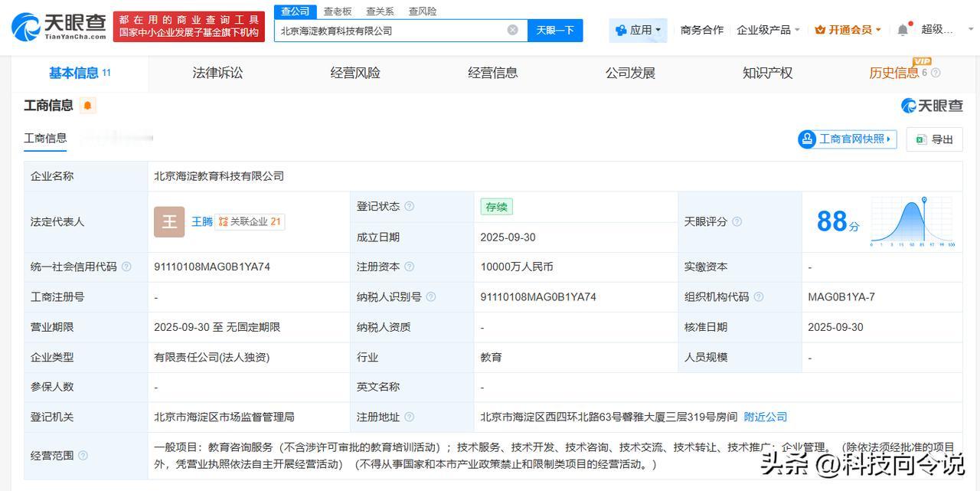
Task: Select the 经营信息 tab
Action: pos(493,73)
